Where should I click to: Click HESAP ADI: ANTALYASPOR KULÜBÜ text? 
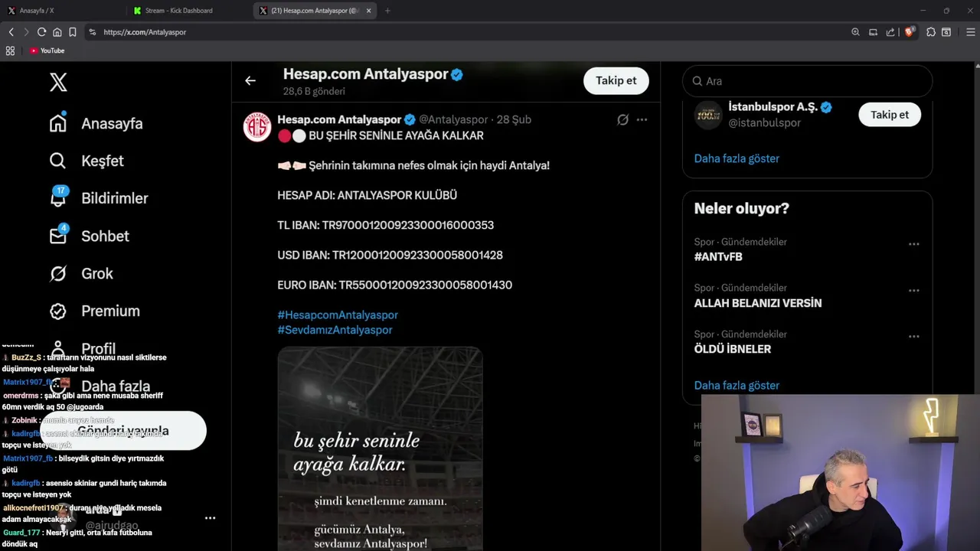pyautogui.click(x=367, y=195)
